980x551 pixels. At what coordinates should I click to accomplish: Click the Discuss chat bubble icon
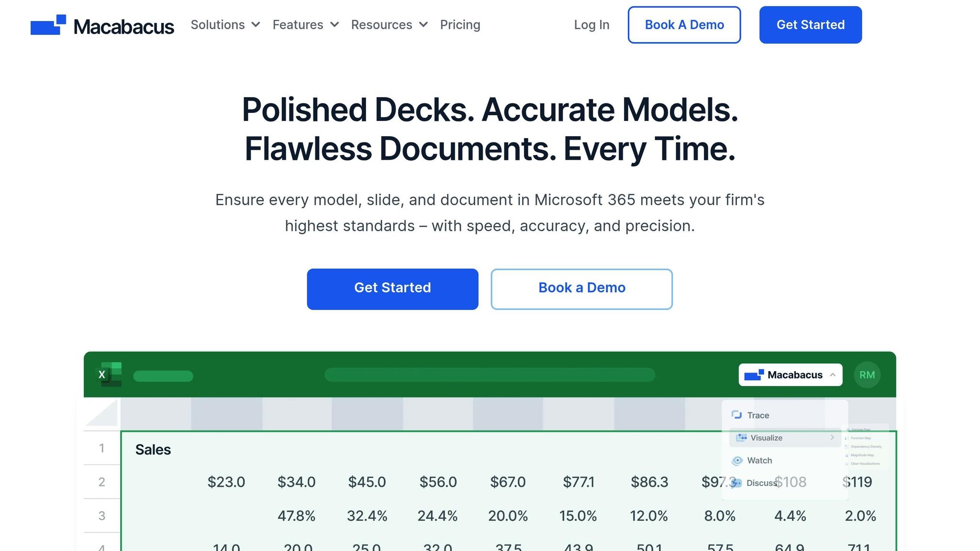pyautogui.click(x=736, y=483)
